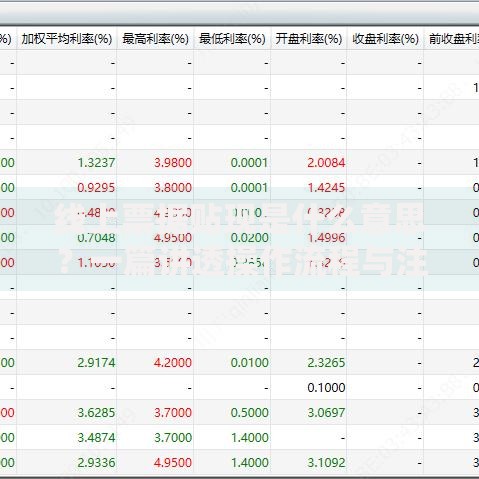
Task: Select the weighted average cell 0.9295
Action: pyautogui.click(x=96, y=188)
